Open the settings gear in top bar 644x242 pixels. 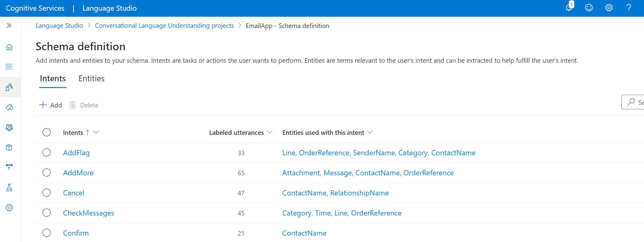click(609, 8)
